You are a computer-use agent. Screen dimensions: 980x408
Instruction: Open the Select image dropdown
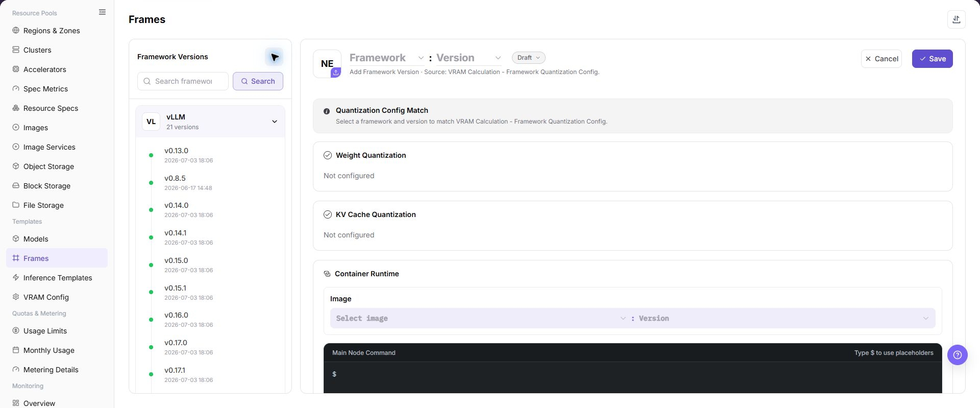click(480, 318)
